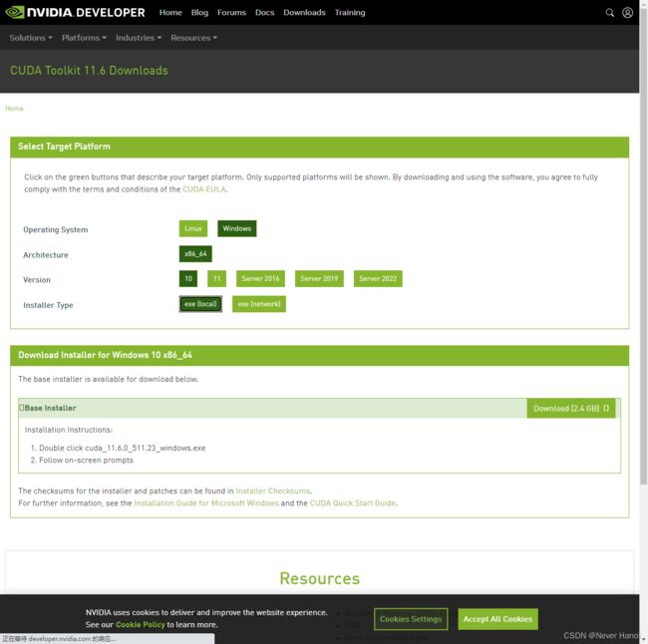The image size is (648, 644).
Task: Select Server 2019 version
Action: click(319, 278)
